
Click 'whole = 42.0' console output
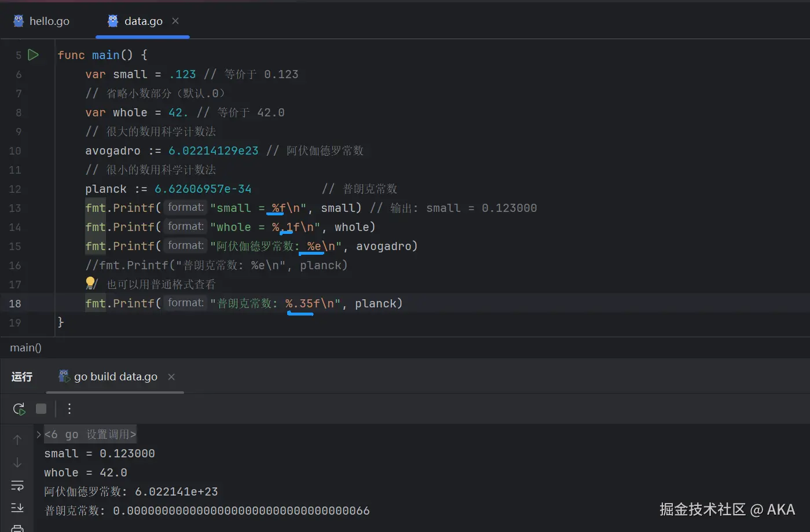pos(86,472)
